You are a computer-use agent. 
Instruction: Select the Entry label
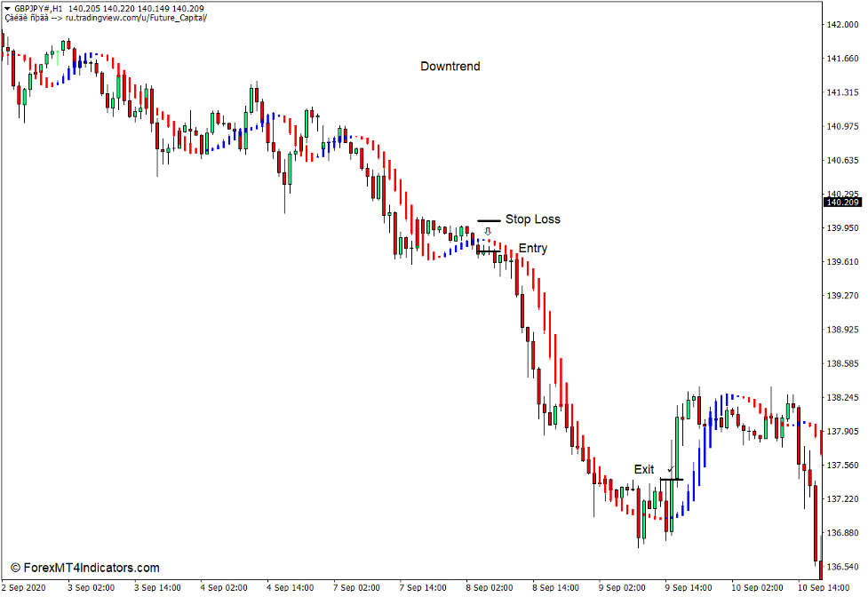click(x=532, y=248)
